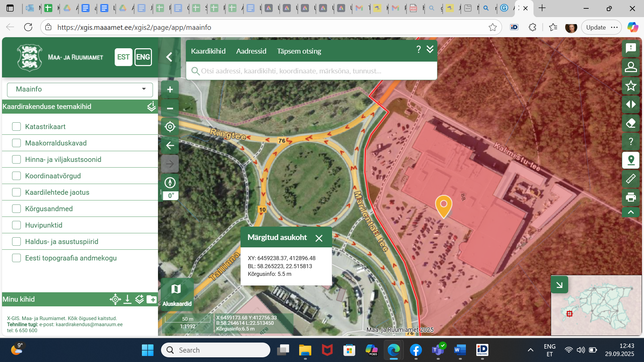Select the measuring ruler tool
Image resolution: width=644 pixels, height=362 pixels.
coord(631,179)
